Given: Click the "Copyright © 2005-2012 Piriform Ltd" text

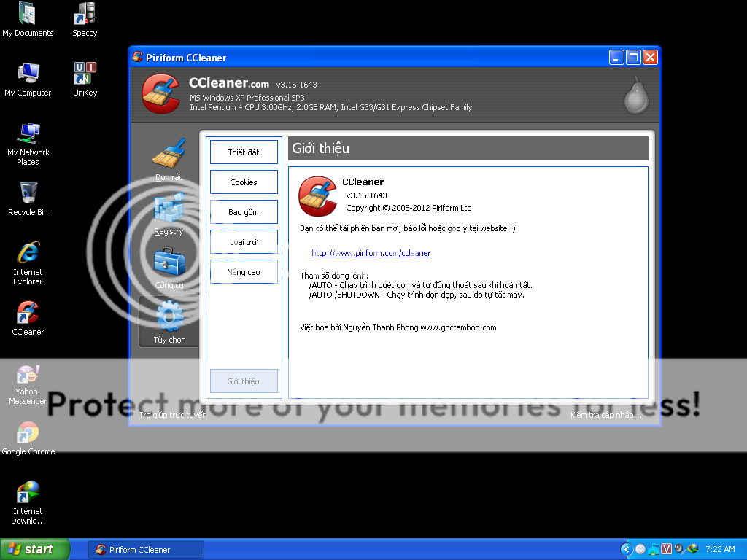Looking at the screenshot, I should (409, 208).
